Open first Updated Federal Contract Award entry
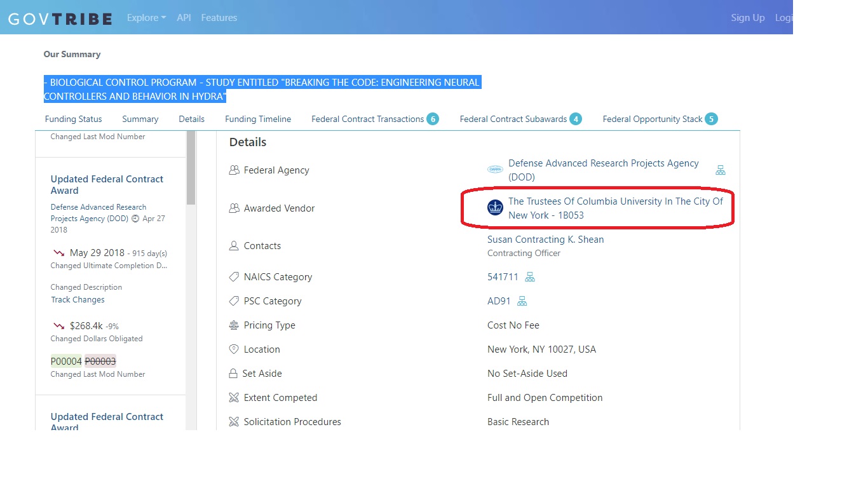This screenshot has width=868, height=488. pos(107,185)
